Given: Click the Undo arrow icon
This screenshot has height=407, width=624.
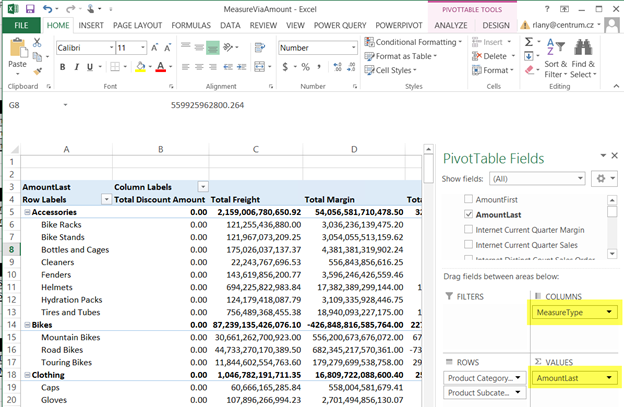Looking at the screenshot, I should (x=48, y=9).
